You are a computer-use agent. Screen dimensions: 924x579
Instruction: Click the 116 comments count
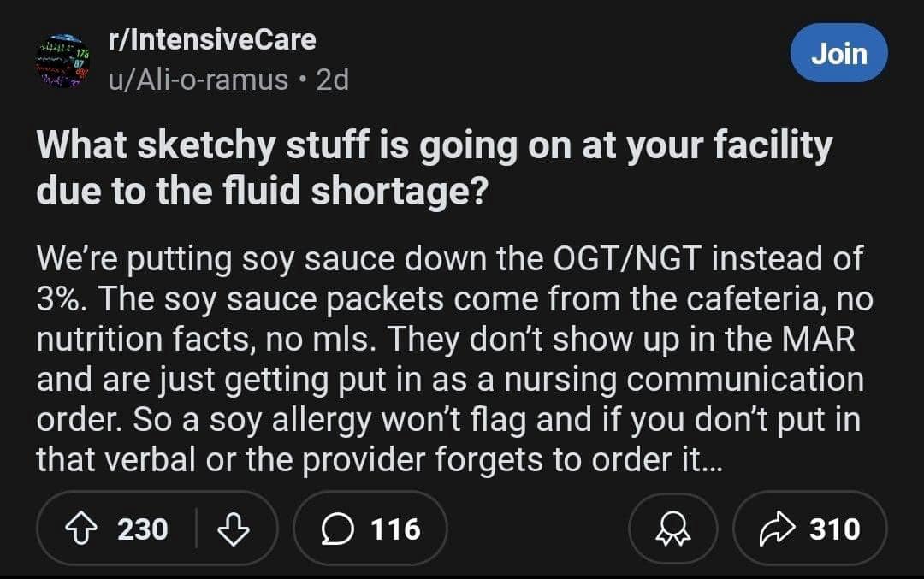pos(395,529)
